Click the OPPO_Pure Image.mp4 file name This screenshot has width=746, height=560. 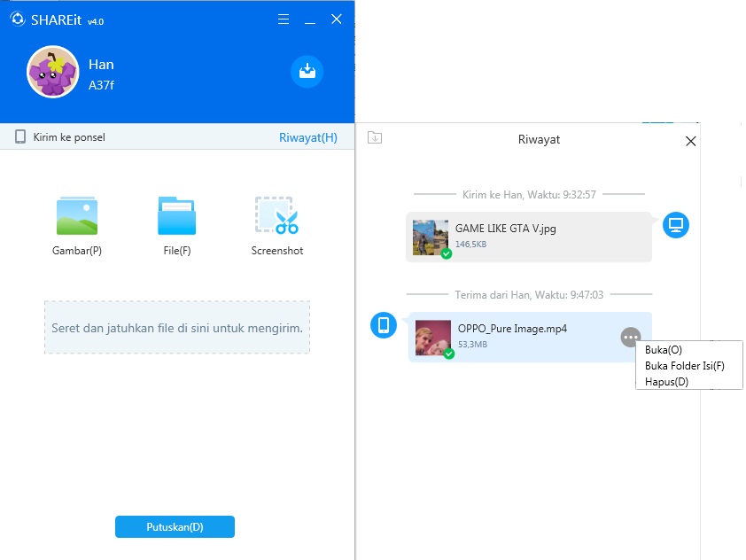512,329
